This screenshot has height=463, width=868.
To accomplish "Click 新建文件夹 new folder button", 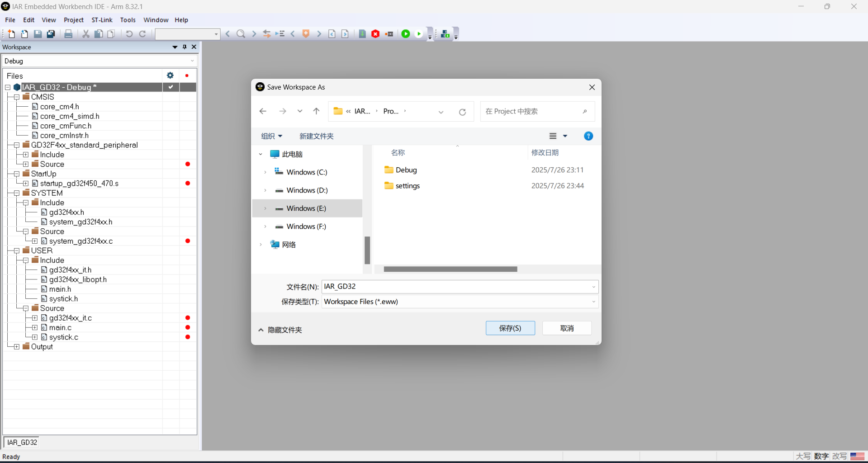I will coord(316,136).
